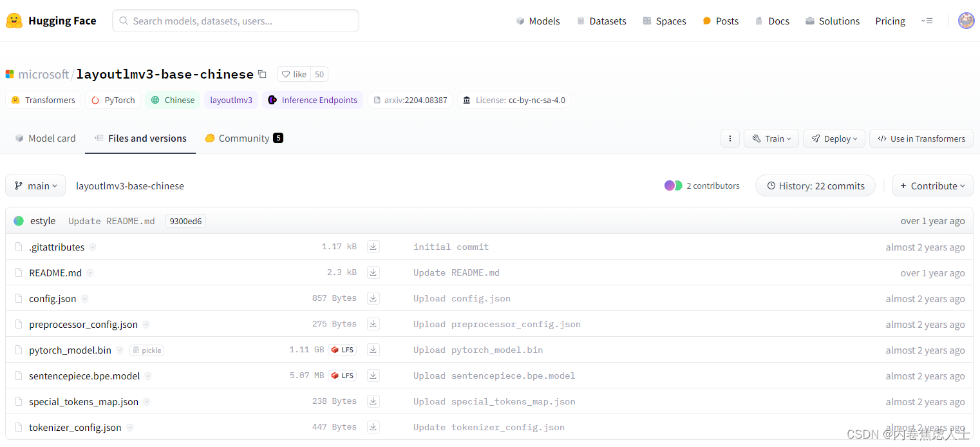Open Datasets in the top navigation
The width and height of the screenshot is (980, 447).
point(601,21)
